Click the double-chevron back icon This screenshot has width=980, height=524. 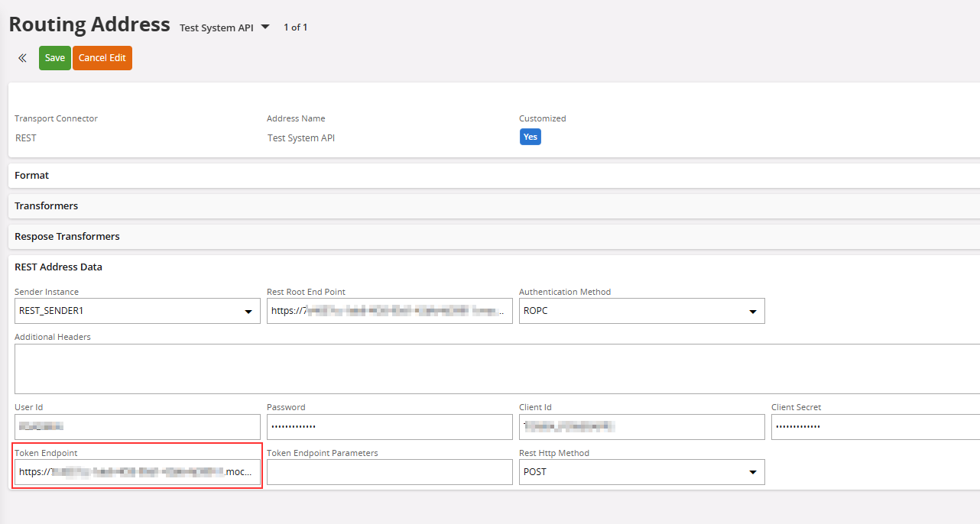tap(22, 58)
